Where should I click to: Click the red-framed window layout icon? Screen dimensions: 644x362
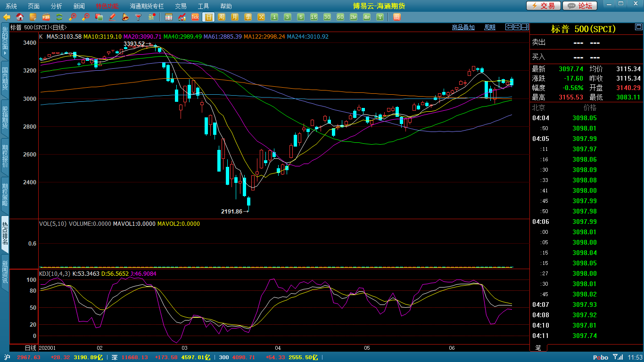[396, 17]
